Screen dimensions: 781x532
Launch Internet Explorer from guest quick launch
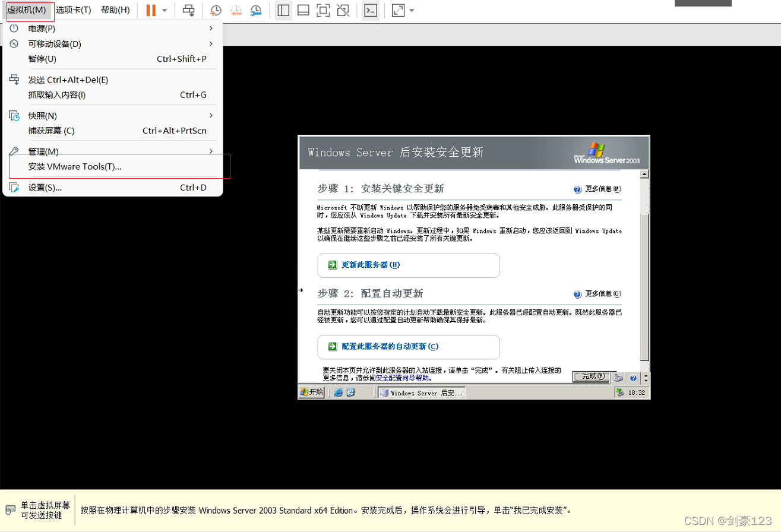pos(339,392)
